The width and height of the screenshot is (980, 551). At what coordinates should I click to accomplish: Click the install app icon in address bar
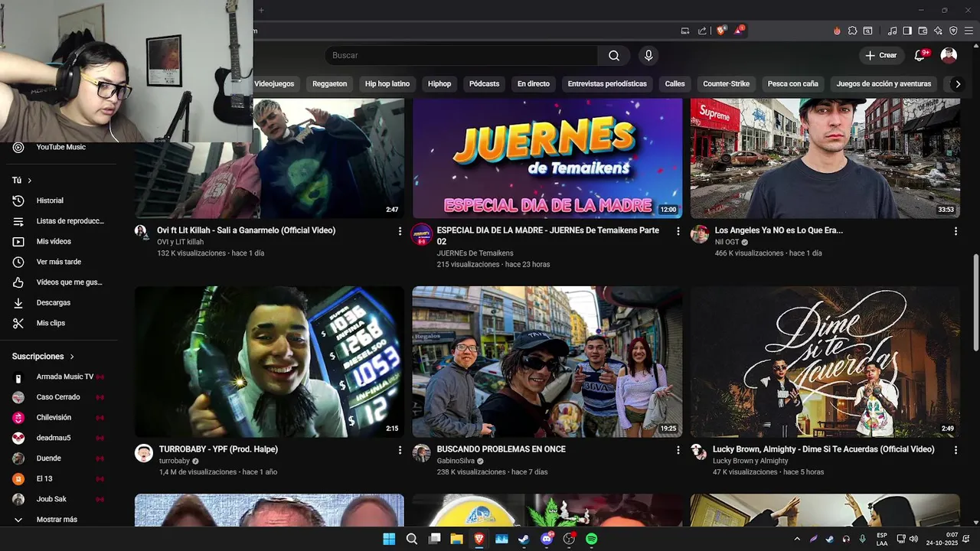[x=685, y=31]
